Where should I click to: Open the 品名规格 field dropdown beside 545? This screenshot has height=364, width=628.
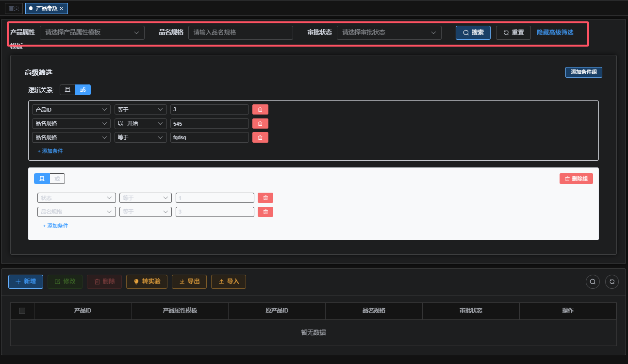(x=71, y=124)
